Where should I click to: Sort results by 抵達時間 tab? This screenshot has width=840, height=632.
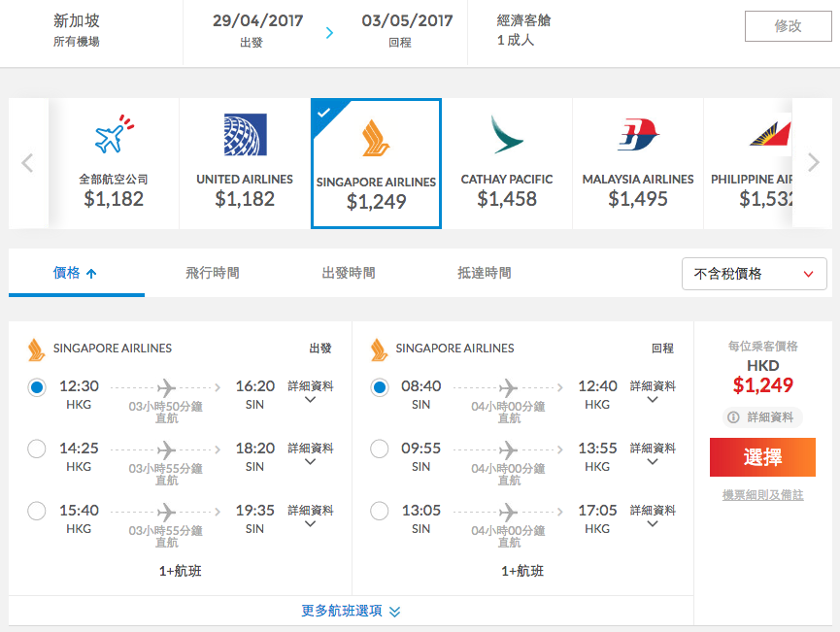485,273
